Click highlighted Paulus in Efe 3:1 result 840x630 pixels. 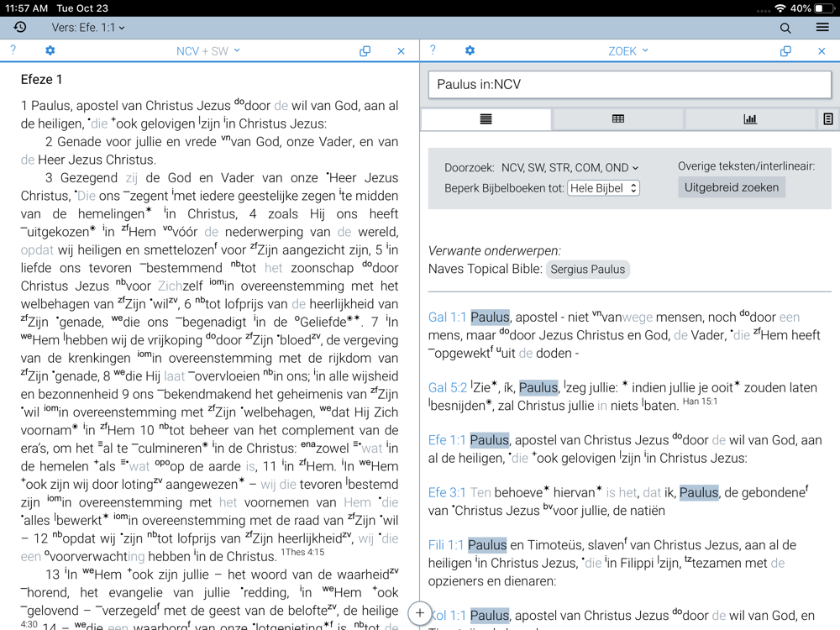[x=699, y=492]
